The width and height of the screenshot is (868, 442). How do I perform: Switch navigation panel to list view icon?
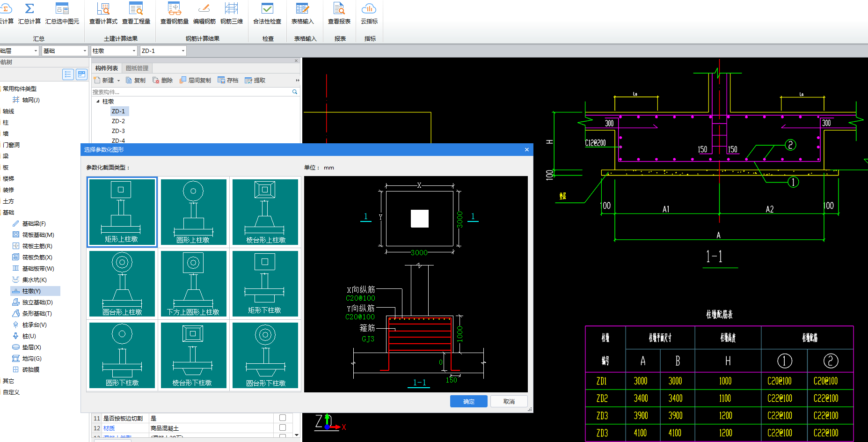point(68,74)
